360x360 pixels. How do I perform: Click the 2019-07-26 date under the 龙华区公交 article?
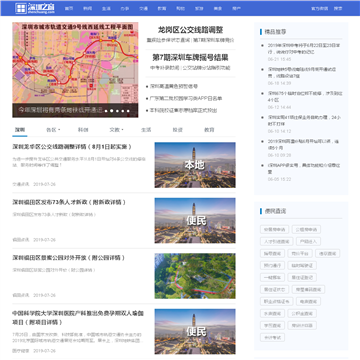click(x=44, y=184)
